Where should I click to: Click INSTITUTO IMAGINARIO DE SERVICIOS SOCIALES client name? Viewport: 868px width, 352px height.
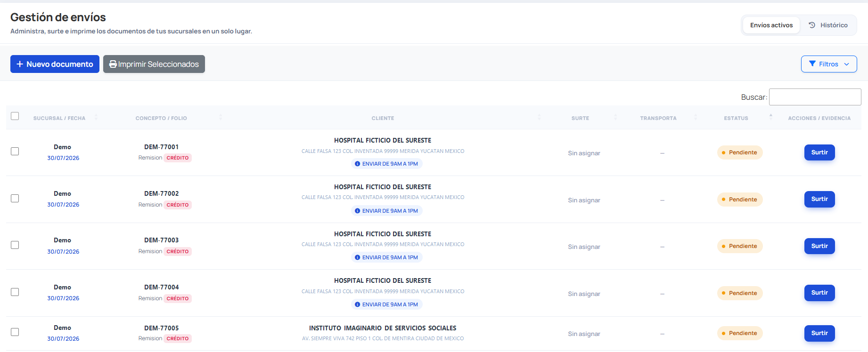tap(383, 328)
